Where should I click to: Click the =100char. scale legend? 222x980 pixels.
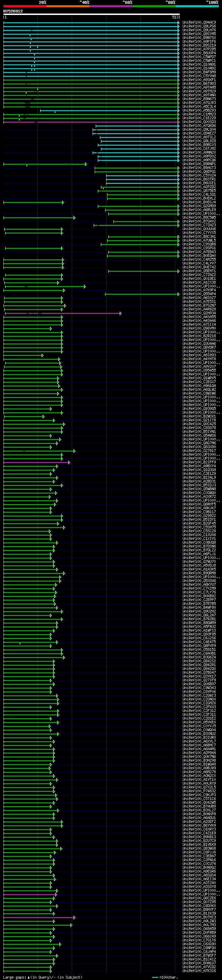[165, 977]
